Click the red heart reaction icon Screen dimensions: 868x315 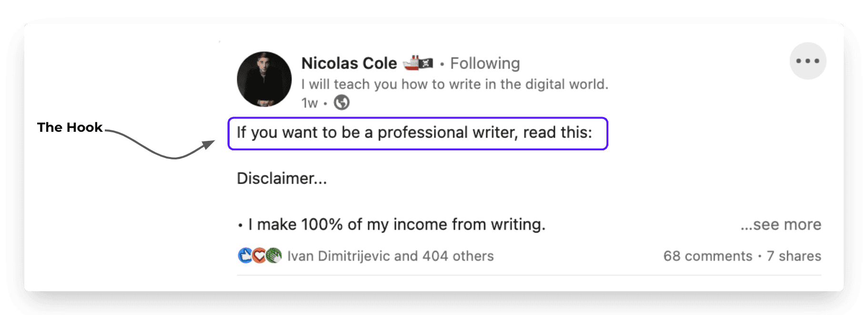(259, 256)
